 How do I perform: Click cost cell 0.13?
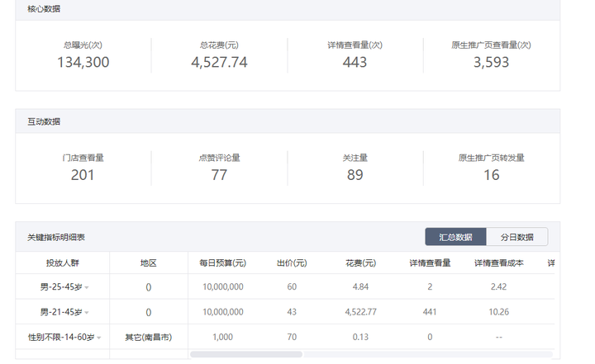tap(360, 337)
